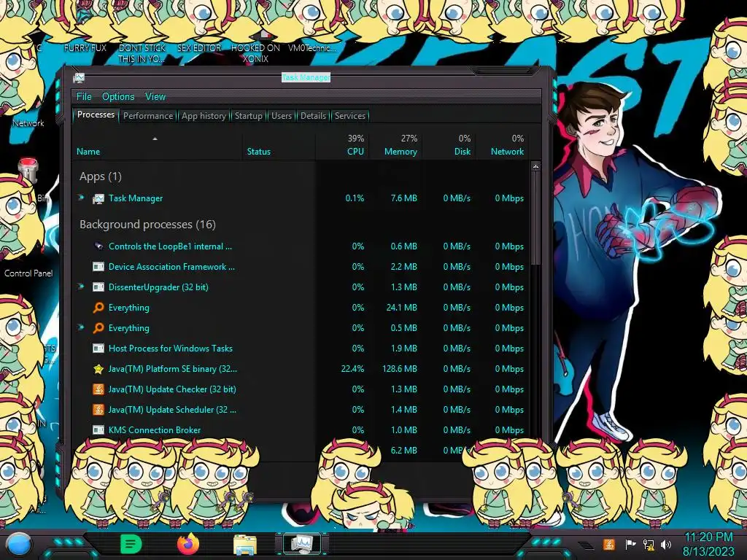Click the process list scrollbar up arrow

pyautogui.click(x=535, y=166)
